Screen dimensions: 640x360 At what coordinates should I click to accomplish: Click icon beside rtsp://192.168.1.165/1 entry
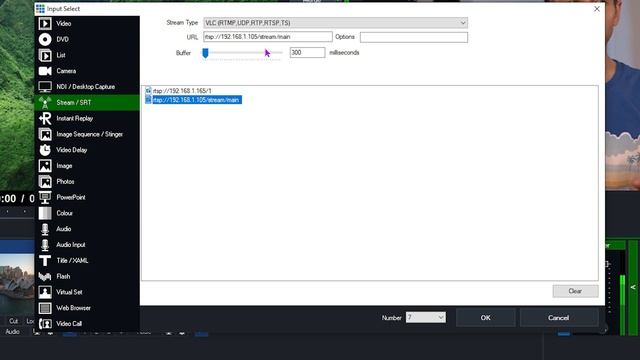coord(148,91)
